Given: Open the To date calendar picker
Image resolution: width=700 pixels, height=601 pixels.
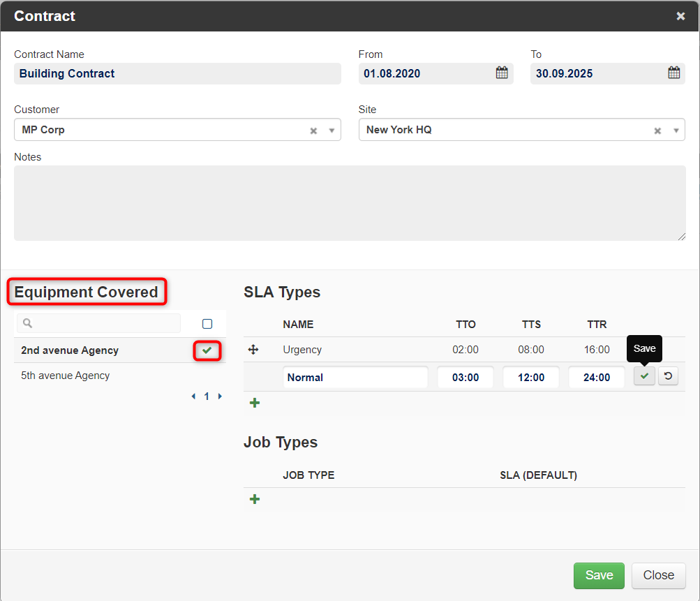Looking at the screenshot, I should [673, 73].
